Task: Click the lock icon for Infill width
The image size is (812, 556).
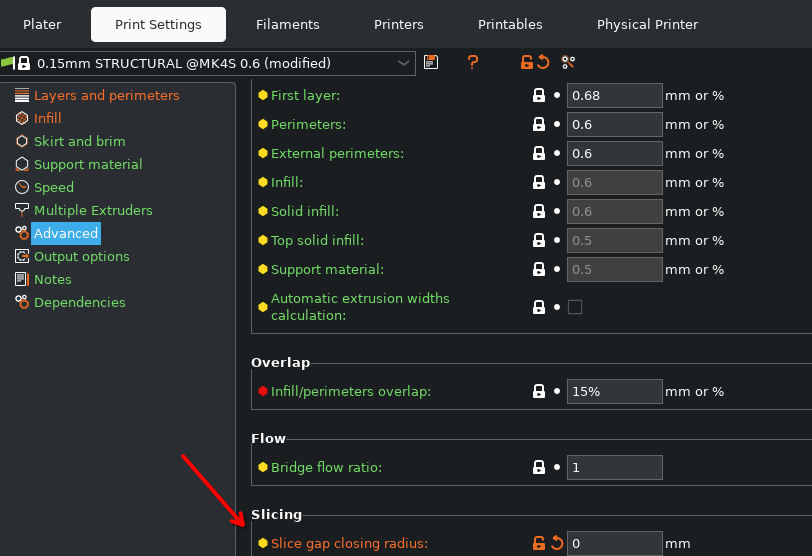Action: pos(539,182)
